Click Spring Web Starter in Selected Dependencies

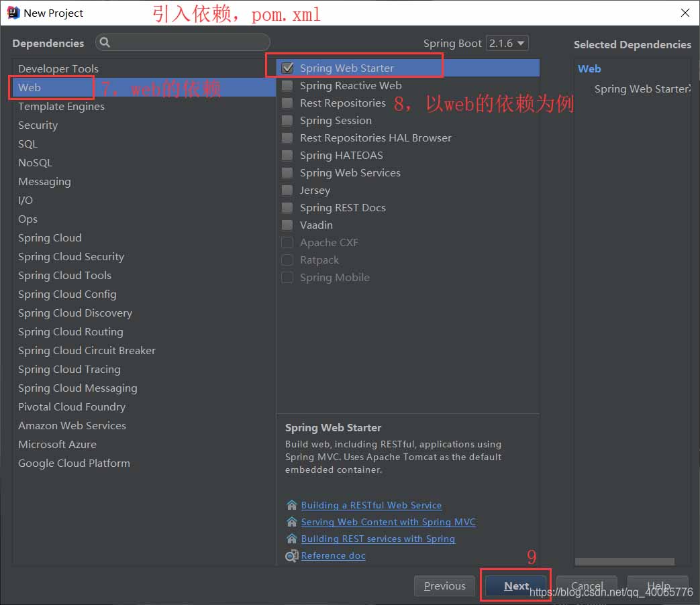click(x=642, y=89)
